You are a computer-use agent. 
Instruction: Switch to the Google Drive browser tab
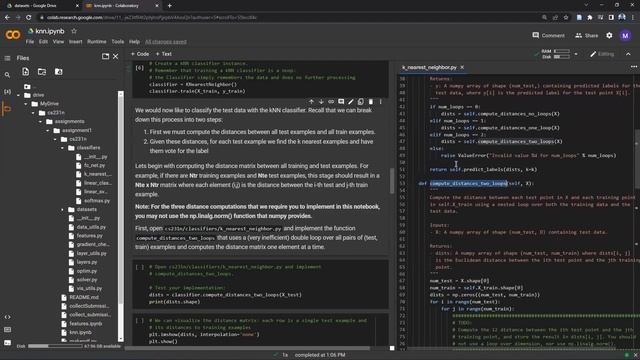point(43,6)
